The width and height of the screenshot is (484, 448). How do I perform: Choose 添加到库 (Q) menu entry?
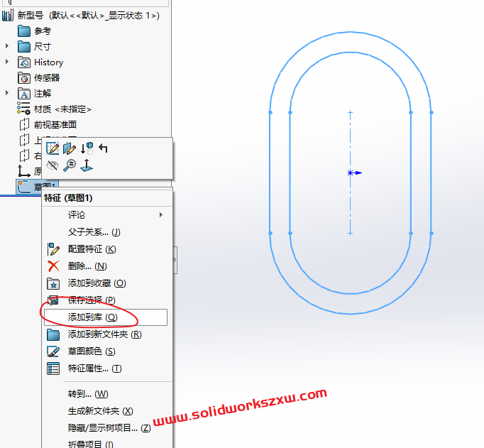tap(106, 317)
